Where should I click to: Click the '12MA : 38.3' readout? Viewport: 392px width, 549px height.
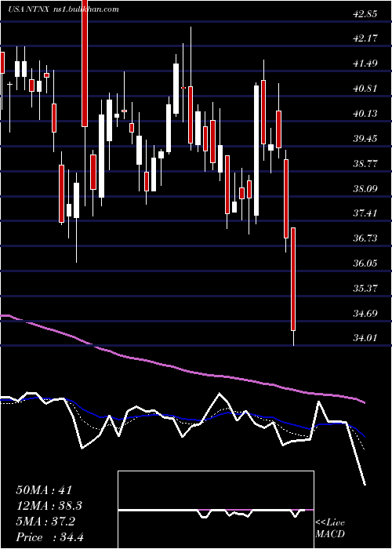pos(49,506)
